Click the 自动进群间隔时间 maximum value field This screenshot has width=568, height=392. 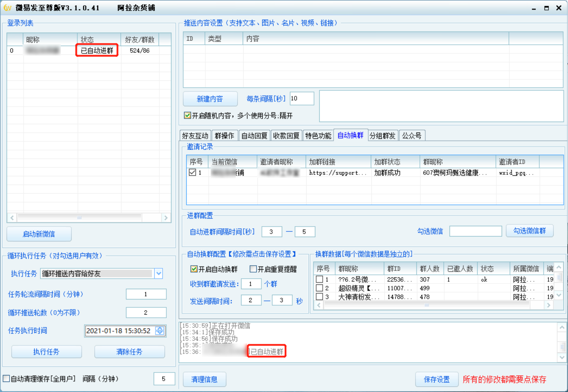pyautogui.click(x=305, y=232)
